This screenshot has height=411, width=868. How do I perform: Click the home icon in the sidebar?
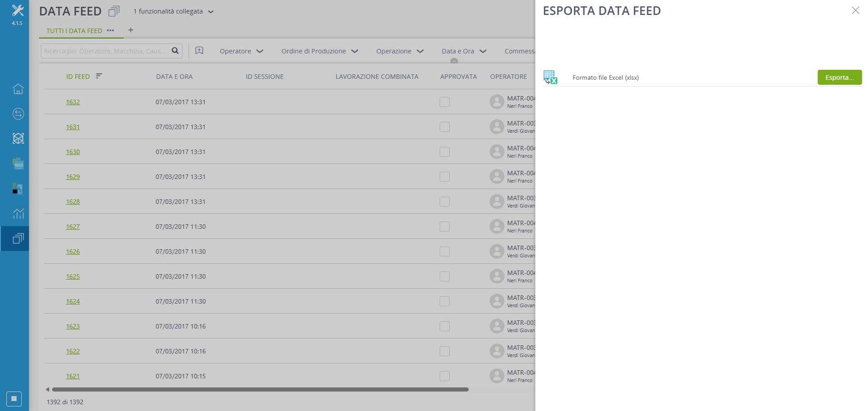18,89
